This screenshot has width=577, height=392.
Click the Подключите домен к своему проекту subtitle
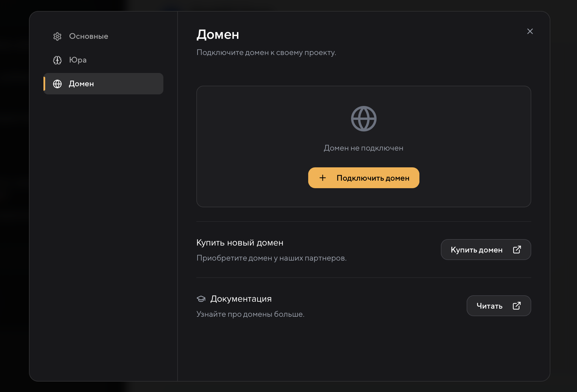pos(266,53)
